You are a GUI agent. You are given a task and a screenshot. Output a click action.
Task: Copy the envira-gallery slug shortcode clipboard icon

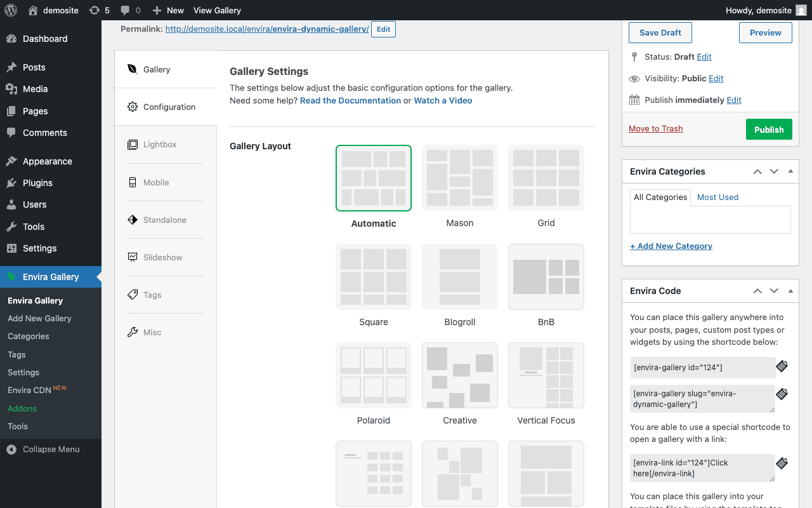click(x=782, y=394)
